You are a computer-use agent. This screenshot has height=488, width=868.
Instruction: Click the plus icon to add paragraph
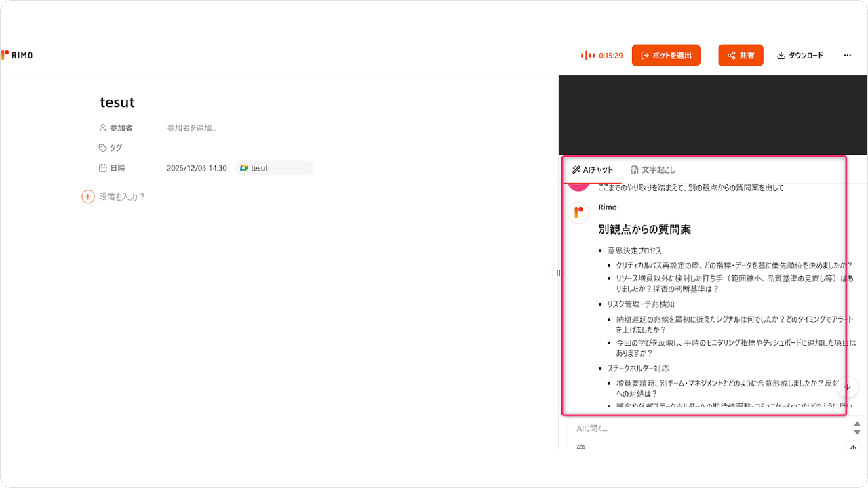[88, 197]
